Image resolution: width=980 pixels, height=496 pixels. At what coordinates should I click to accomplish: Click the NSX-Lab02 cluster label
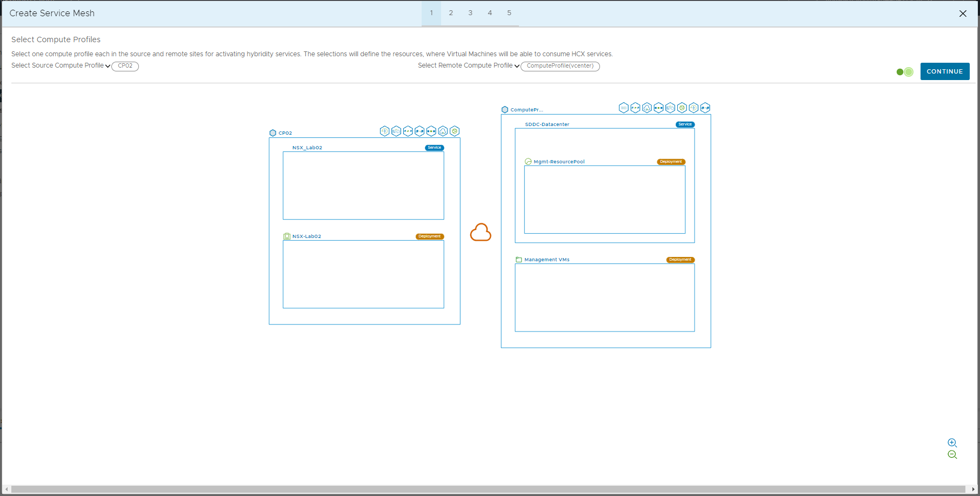tap(306, 236)
